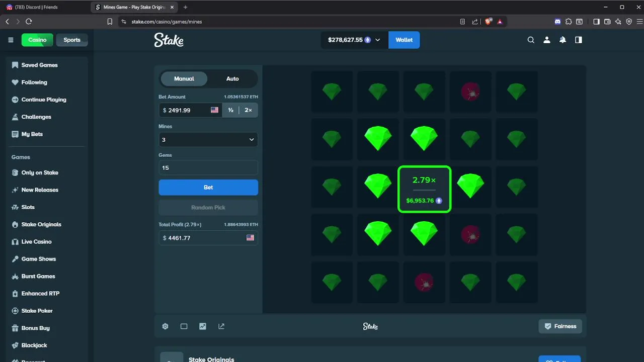This screenshot has height=362, width=644.
Task: Double the bet with 2× button
Action: pos(248,110)
